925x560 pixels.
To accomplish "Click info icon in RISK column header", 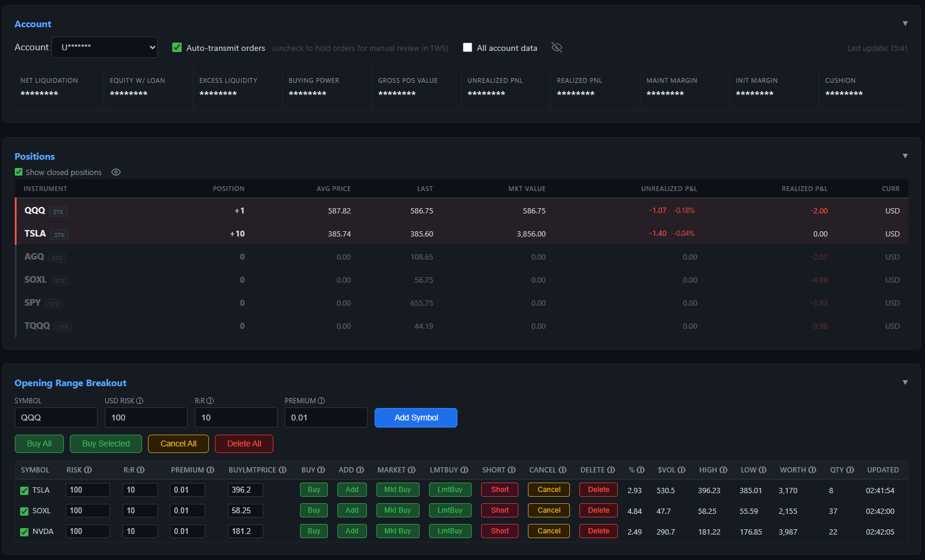I will tap(88, 470).
